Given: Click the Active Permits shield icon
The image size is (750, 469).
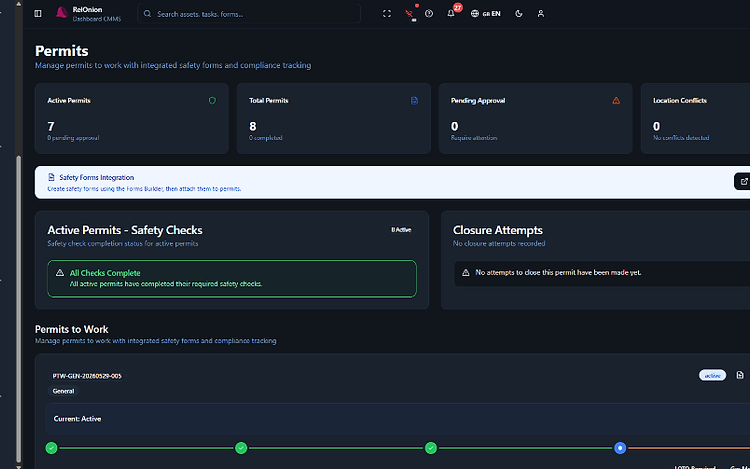Looking at the screenshot, I should coord(212,100).
